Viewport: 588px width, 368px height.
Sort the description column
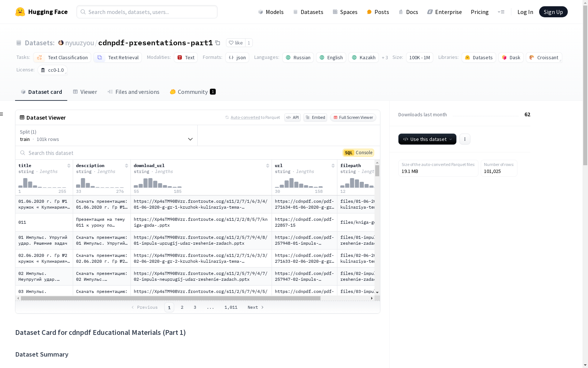pyautogui.click(x=126, y=166)
